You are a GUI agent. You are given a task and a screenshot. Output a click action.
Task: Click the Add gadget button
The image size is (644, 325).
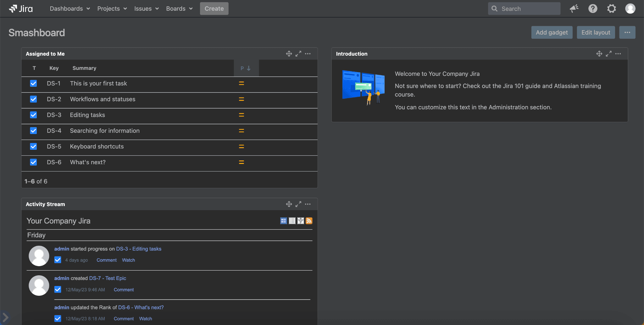552,32
